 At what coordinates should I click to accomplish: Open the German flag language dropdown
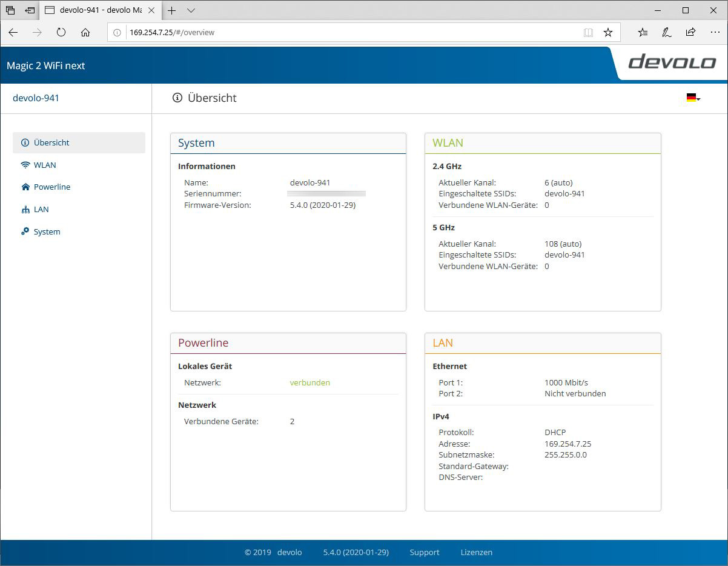693,98
